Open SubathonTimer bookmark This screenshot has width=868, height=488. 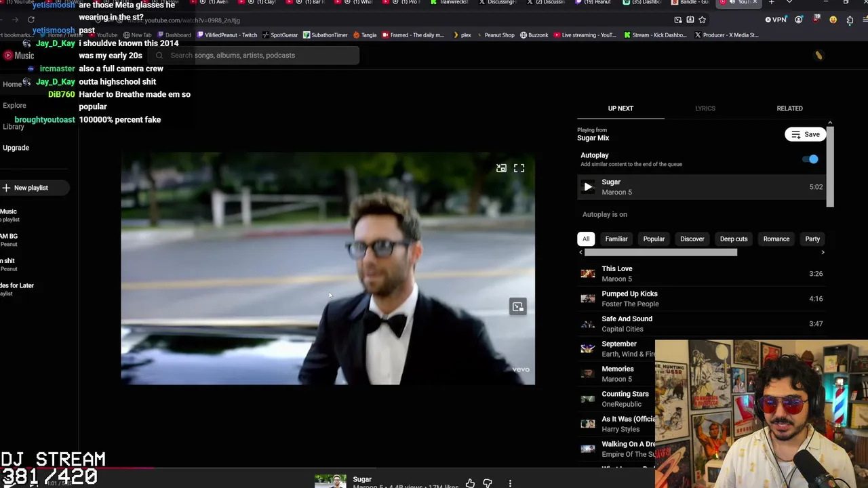coord(325,35)
